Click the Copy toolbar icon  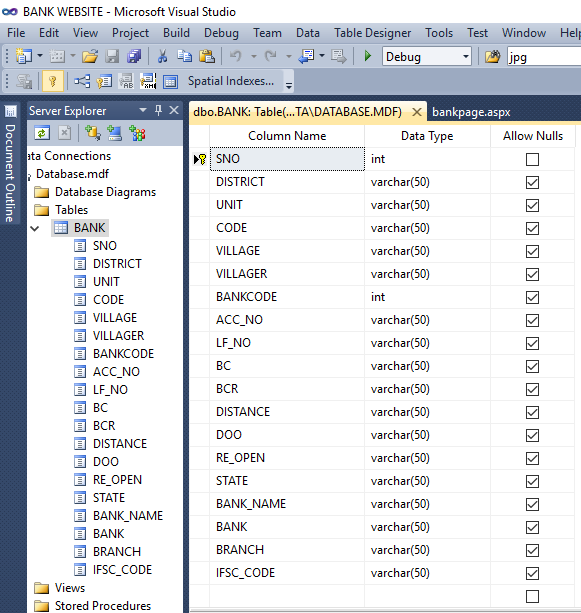185,57
